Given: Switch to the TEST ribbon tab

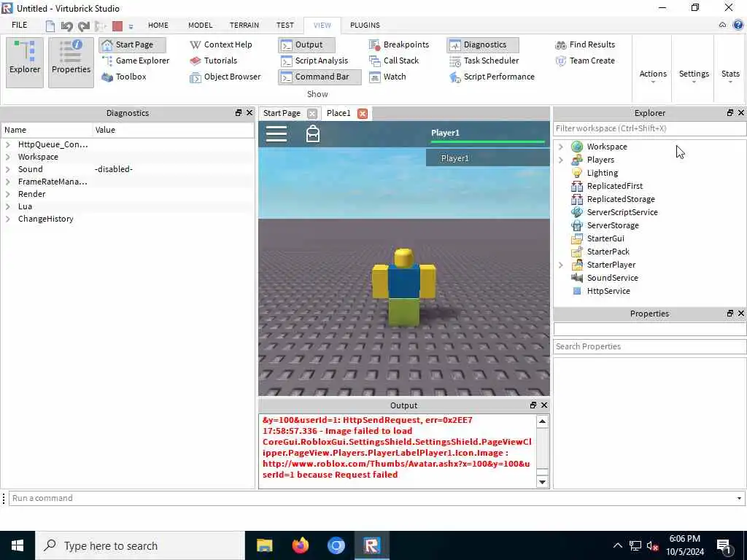Looking at the screenshot, I should tap(285, 26).
